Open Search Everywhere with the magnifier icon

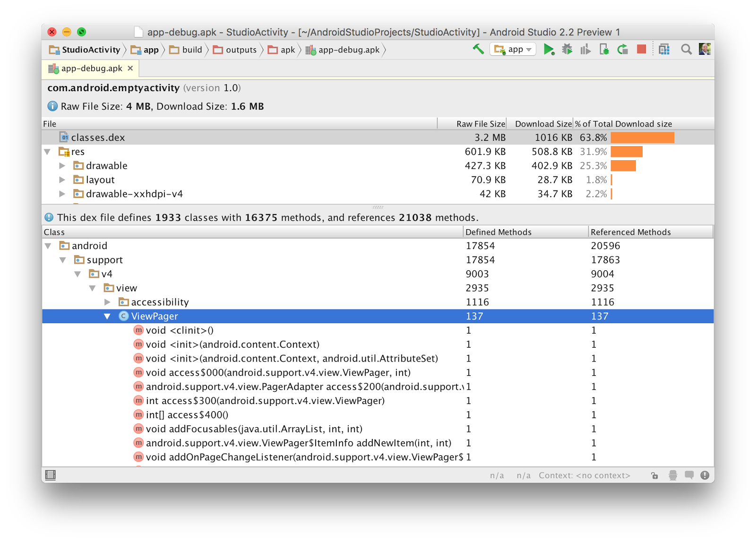click(x=686, y=49)
